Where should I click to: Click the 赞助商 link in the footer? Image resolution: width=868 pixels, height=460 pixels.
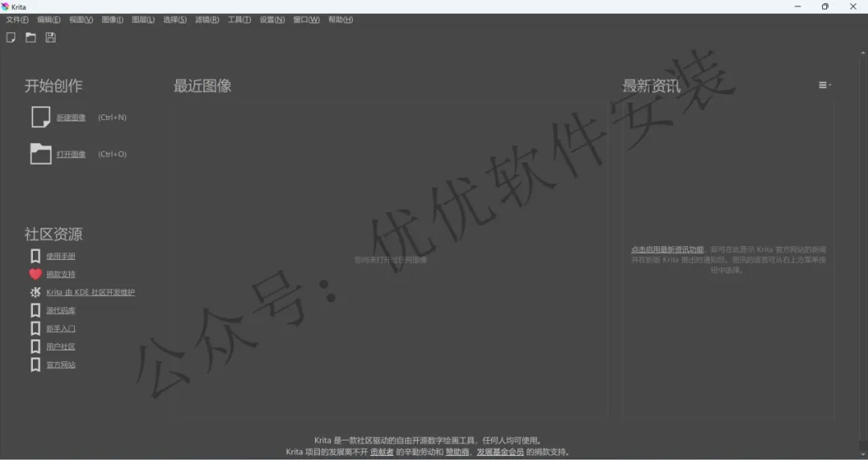[x=457, y=452]
